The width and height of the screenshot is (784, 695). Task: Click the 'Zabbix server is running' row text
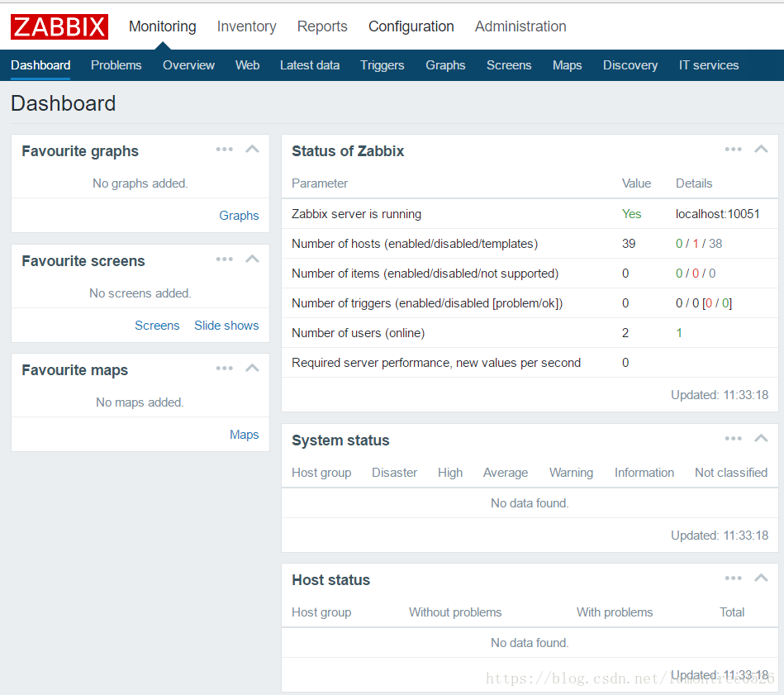pyautogui.click(x=357, y=214)
